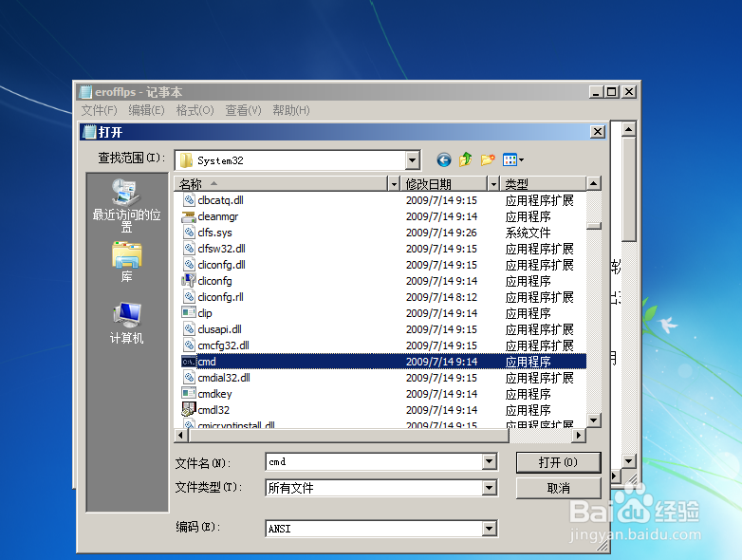Open the Date modified column filter dropdown
The height and width of the screenshot is (560, 742).
(x=493, y=184)
